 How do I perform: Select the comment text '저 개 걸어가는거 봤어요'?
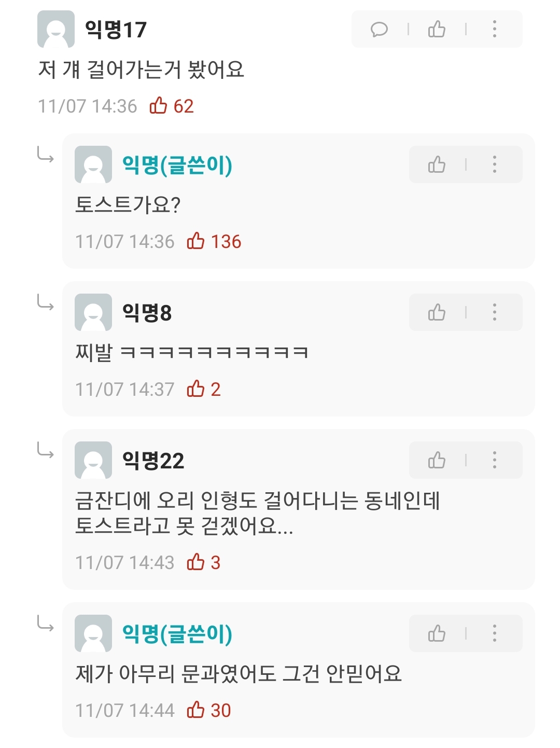click(141, 70)
